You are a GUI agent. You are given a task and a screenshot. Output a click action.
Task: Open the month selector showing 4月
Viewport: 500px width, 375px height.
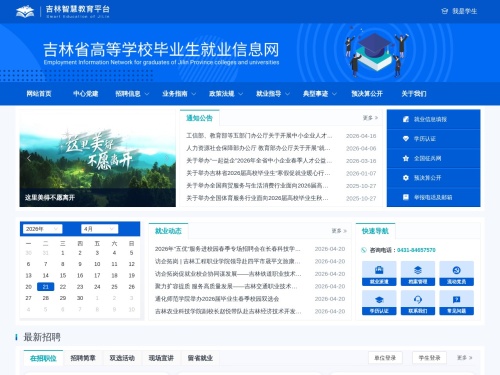100,229
